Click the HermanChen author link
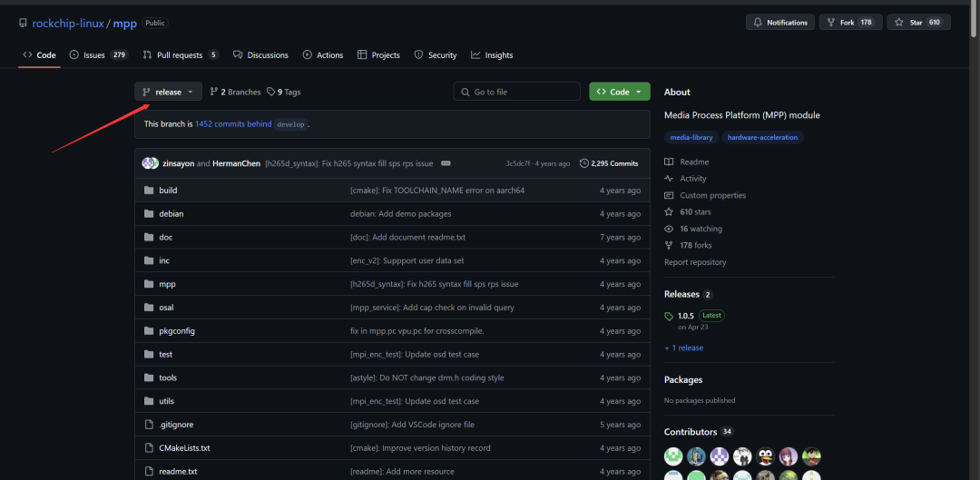 coord(236,163)
